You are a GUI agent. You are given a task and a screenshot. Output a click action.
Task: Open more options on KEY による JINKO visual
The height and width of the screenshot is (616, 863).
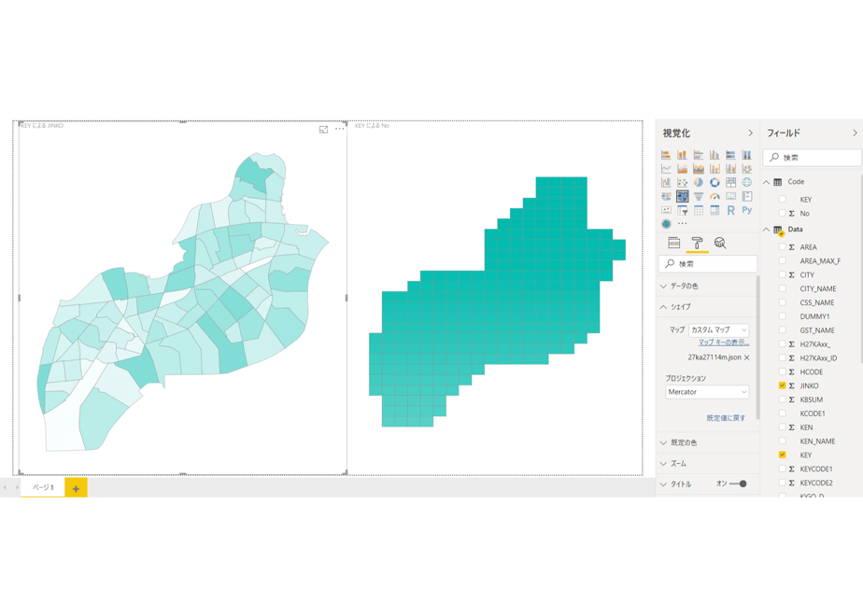click(x=340, y=129)
